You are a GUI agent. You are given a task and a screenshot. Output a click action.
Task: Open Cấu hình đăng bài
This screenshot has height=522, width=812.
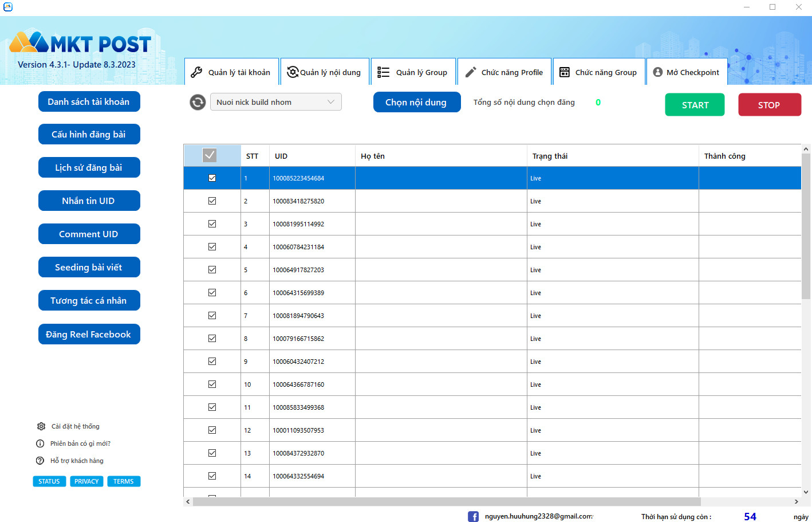coord(89,134)
